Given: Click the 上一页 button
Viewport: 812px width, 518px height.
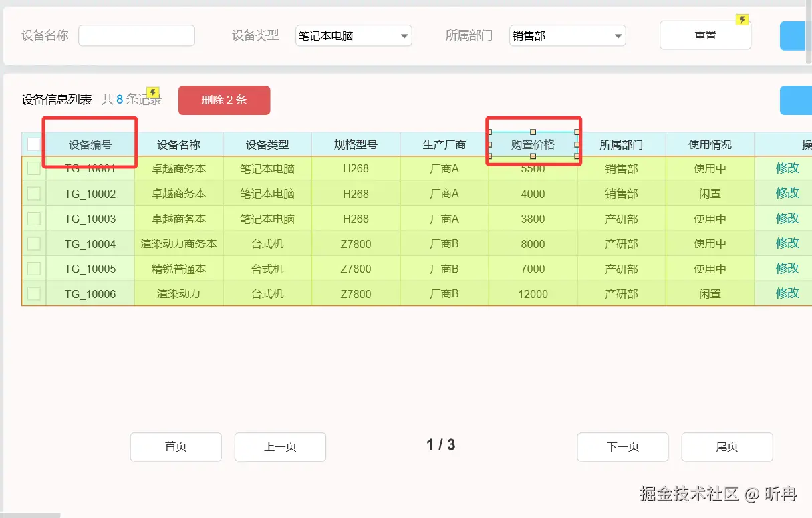Looking at the screenshot, I should [x=280, y=447].
